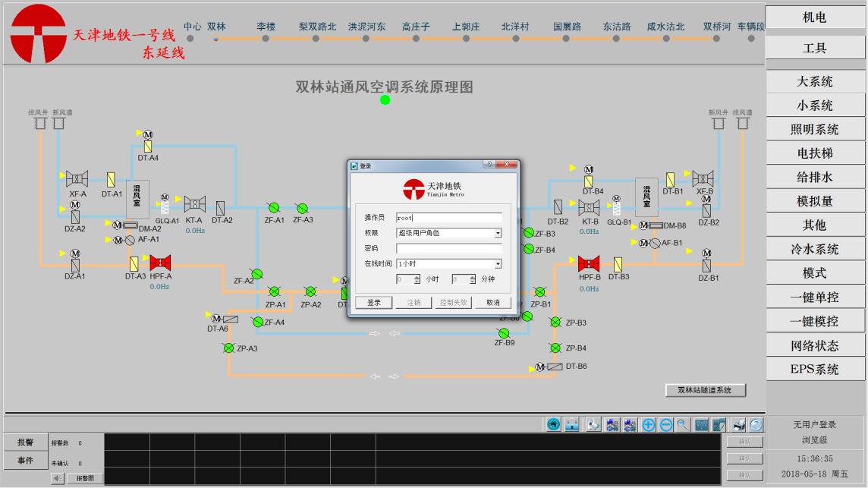
Task: Open the 冷水系统 page
Action: coord(815,249)
